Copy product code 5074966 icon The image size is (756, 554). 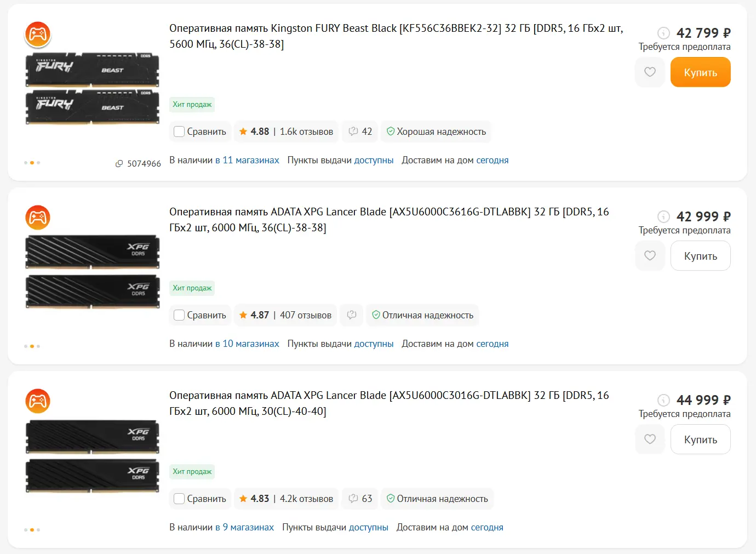(119, 164)
